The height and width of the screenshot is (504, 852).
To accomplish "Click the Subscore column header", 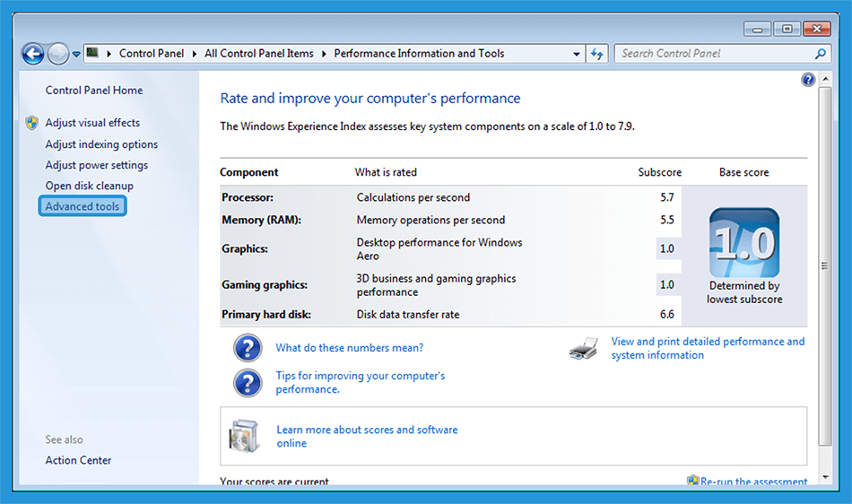I will (660, 172).
